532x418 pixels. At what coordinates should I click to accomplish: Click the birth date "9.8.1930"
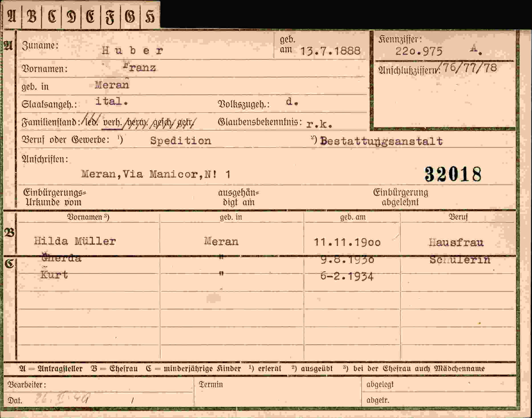[x=347, y=260]
